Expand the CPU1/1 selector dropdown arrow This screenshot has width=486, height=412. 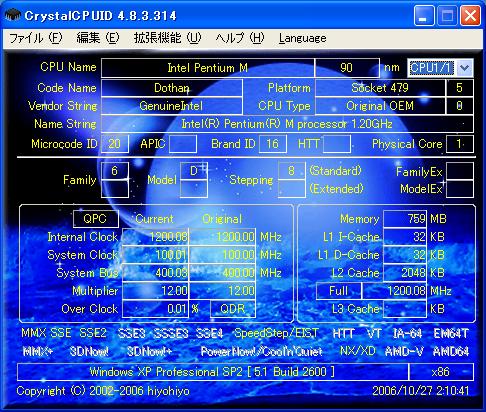click(x=464, y=68)
